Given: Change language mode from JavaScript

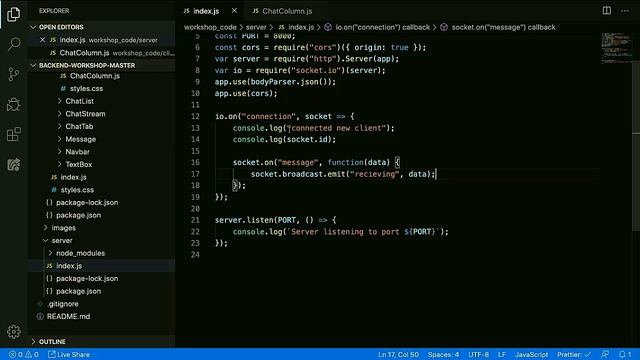Looking at the screenshot, I should tap(531, 354).
